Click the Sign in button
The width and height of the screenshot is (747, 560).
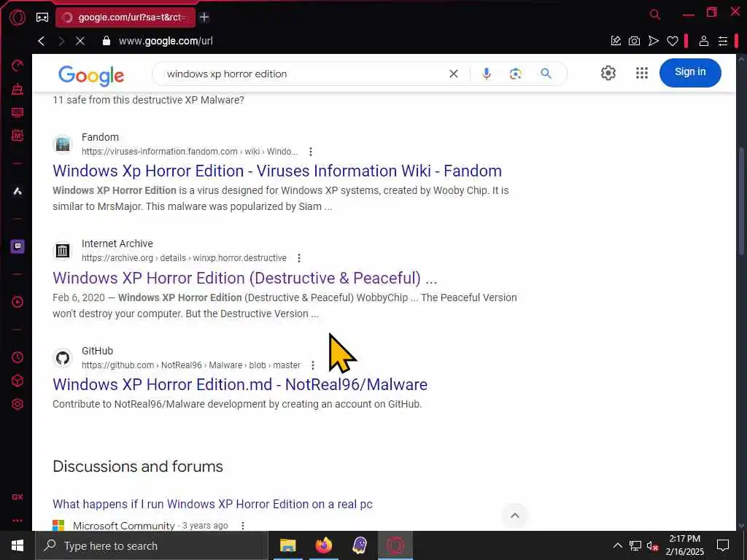(690, 72)
